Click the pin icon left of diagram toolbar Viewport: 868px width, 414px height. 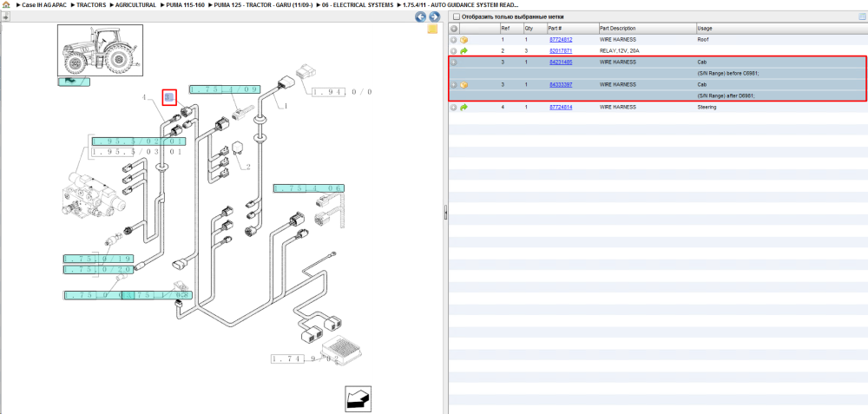tap(5, 17)
